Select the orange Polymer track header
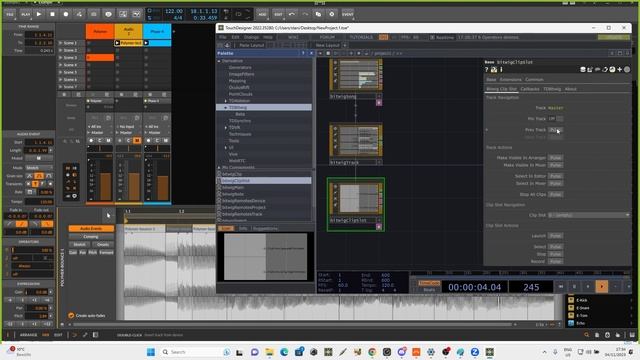 [x=100, y=31]
